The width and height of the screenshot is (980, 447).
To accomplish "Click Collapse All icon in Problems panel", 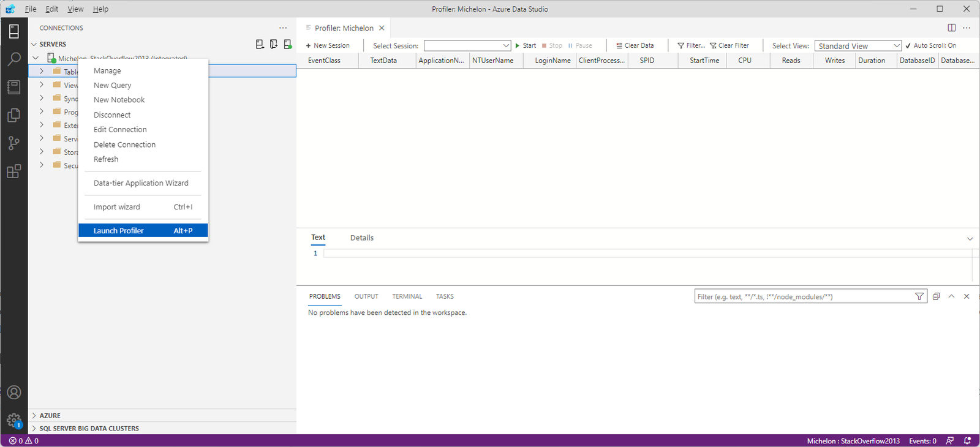I will tap(937, 296).
